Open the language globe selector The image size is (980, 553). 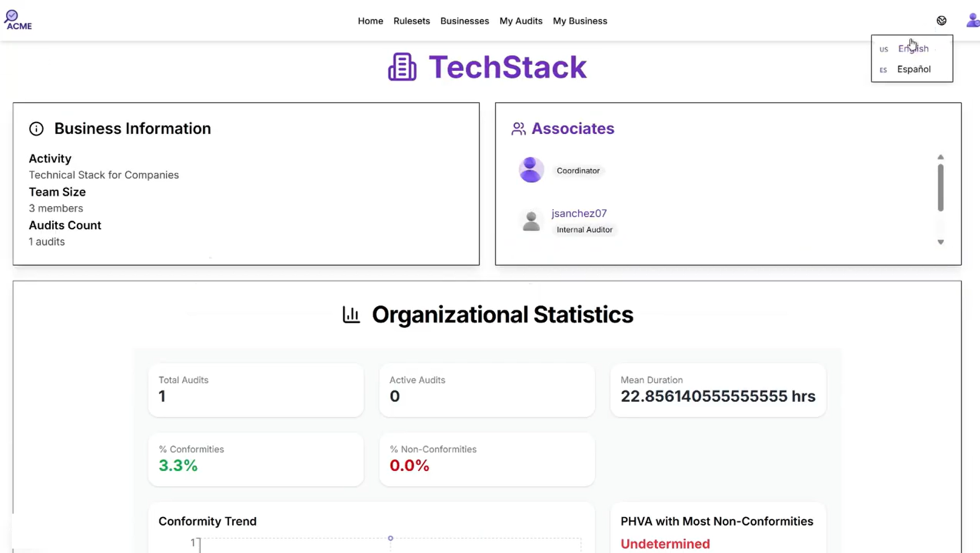(942, 21)
